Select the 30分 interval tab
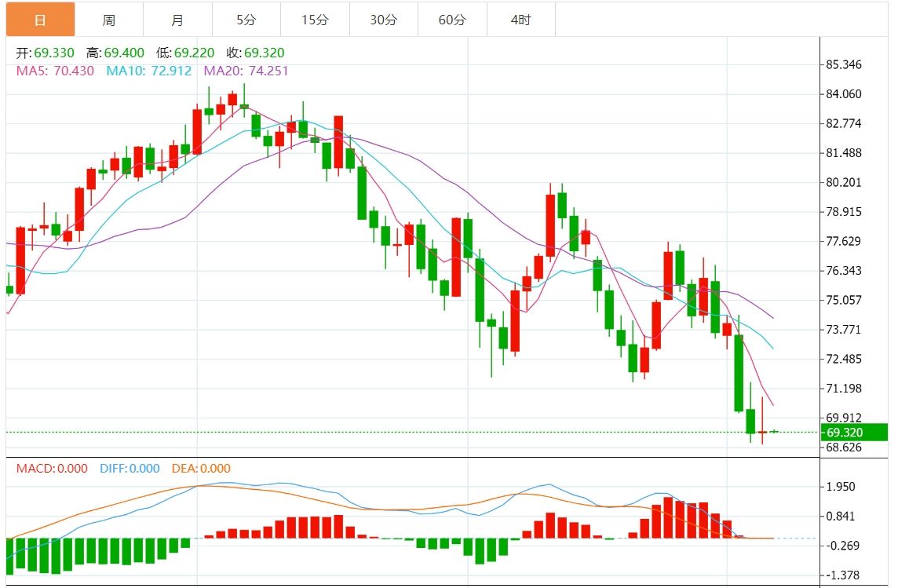 pos(383,20)
